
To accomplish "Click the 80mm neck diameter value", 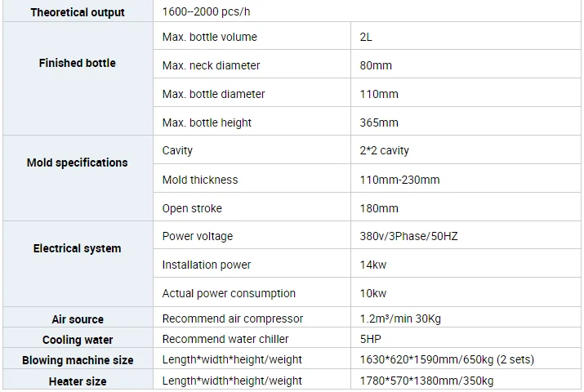I will tap(376, 65).
